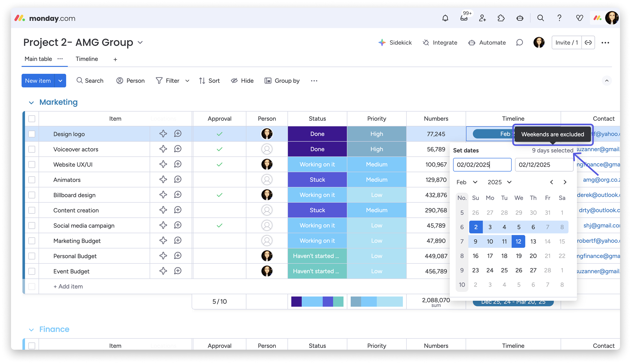Open the New item dropdown arrow

click(x=60, y=81)
